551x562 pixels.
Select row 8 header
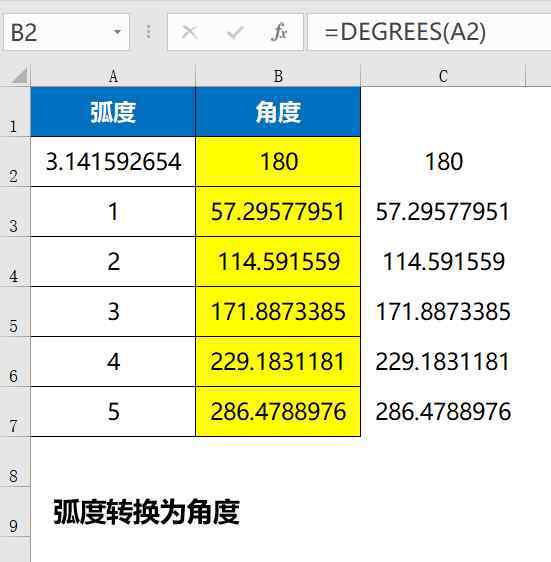coord(15,462)
